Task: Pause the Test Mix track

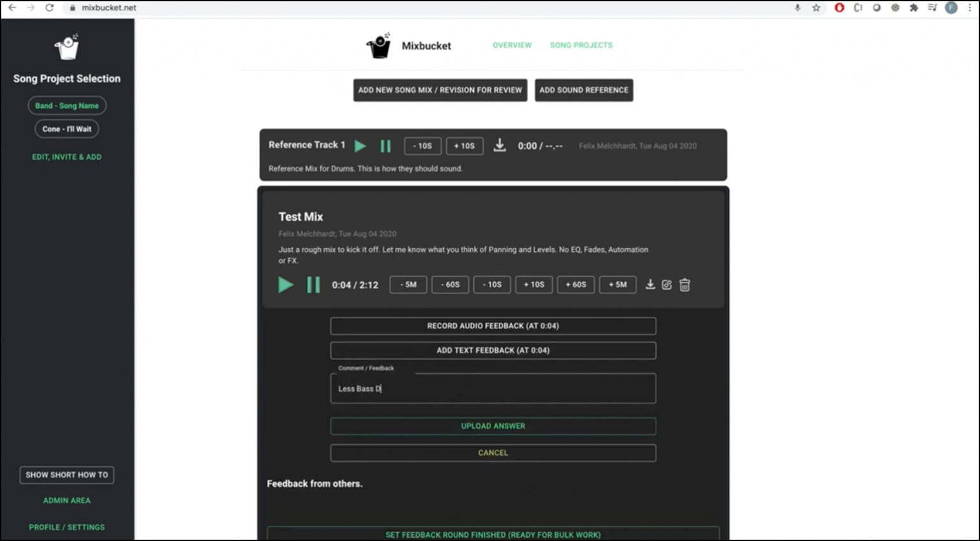Action: click(313, 285)
